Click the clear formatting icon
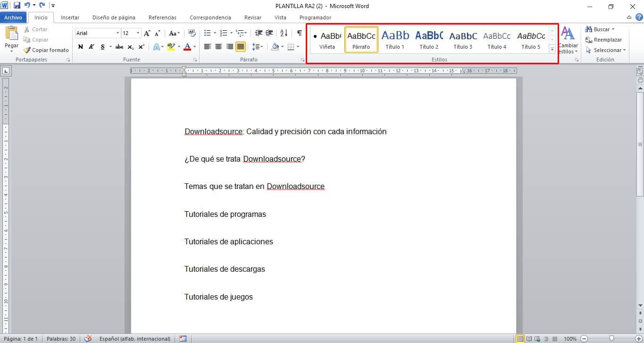 coord(192,33)
